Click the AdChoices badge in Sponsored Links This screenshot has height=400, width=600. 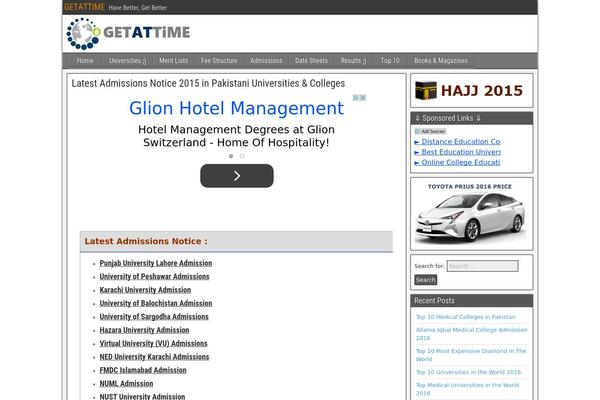(x=430, y=131)
